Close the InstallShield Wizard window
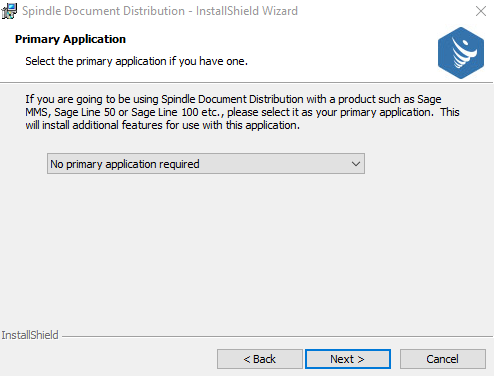This screenshot has height=376, width=494. (x=481, y=11)
